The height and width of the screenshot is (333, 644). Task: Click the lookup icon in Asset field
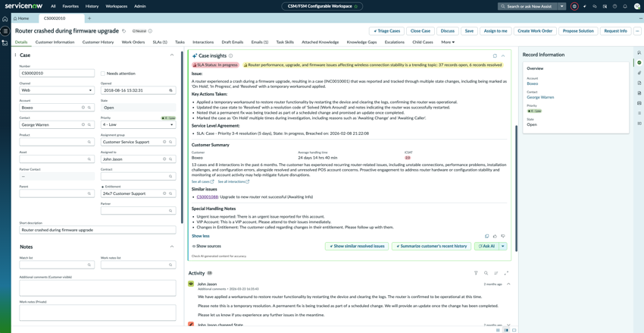tap(89, 159)
